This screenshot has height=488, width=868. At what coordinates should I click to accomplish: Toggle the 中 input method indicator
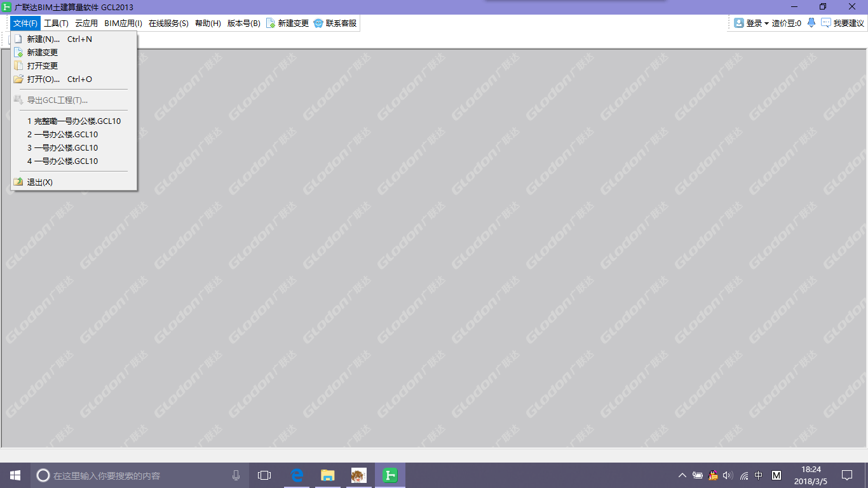click(x=759, y=475)
